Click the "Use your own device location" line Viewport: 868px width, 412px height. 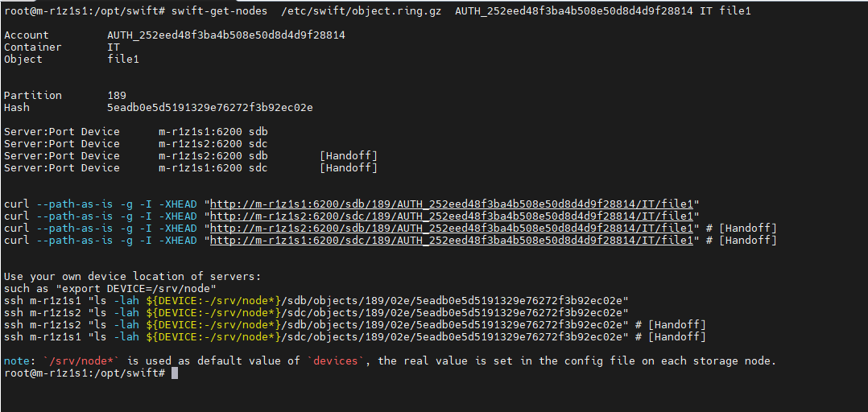[132, 277]
